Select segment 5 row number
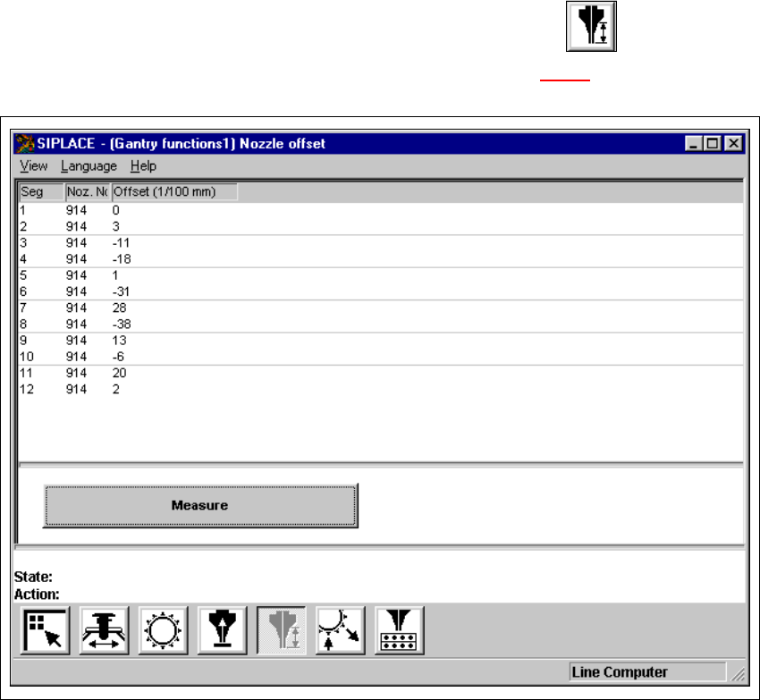760x700 pixels. pyautogui.click(x=23, y=275)
